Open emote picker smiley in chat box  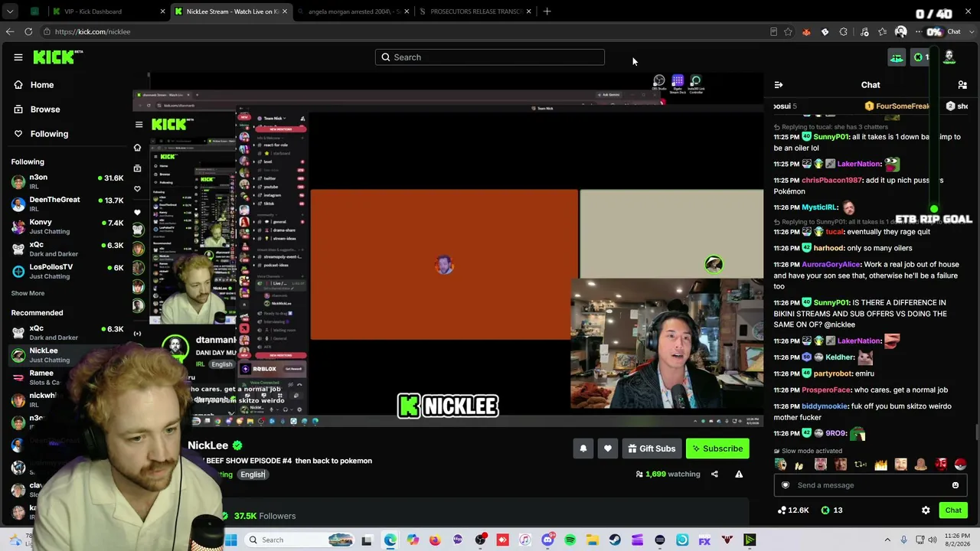(x=955, y=485)
